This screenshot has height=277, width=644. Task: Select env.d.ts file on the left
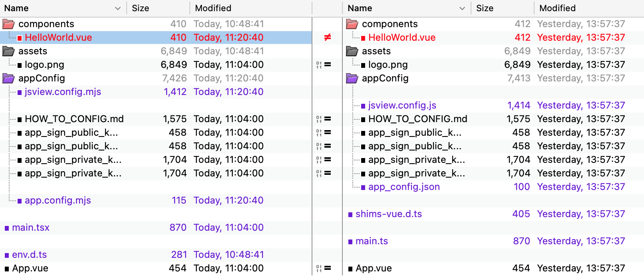(29, 255)
